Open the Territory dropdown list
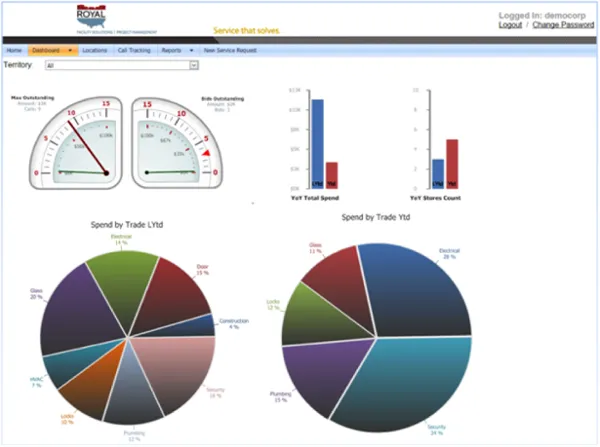The image size is (600, 447). pos(193,65)
